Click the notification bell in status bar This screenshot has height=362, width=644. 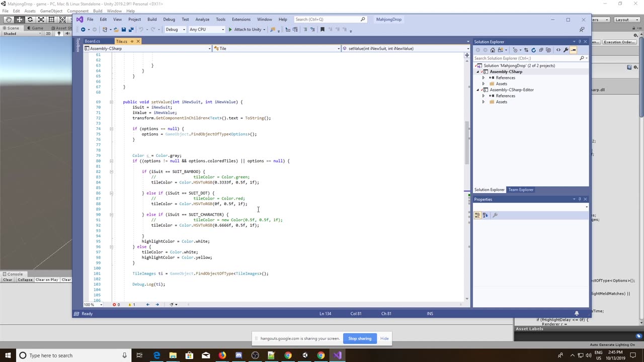click(577, 313)
